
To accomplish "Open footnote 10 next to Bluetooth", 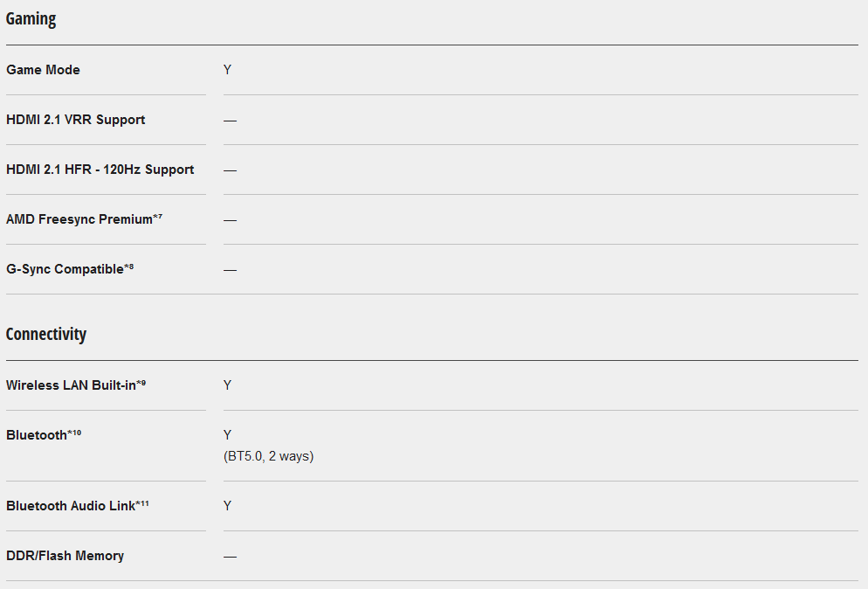I will tap(74, 433).
